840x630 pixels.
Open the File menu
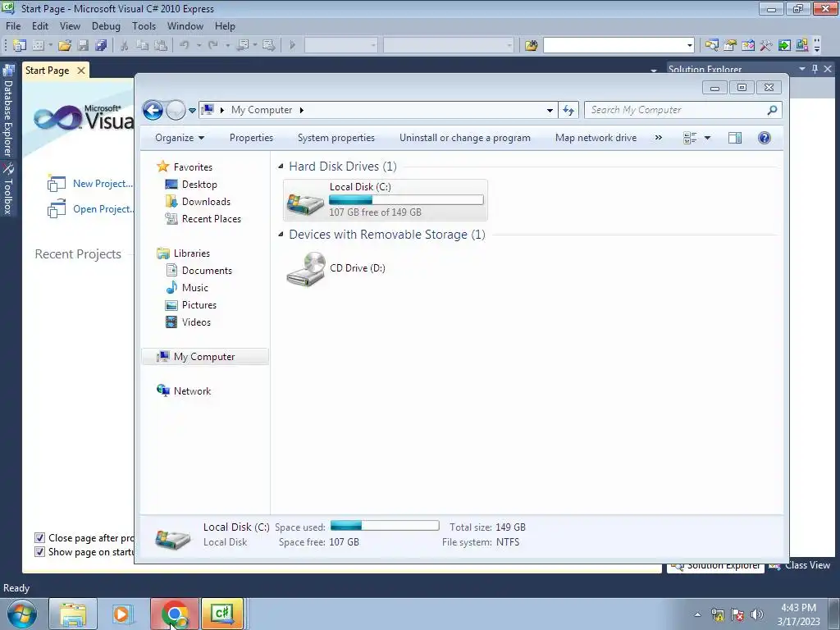[13, 25]
